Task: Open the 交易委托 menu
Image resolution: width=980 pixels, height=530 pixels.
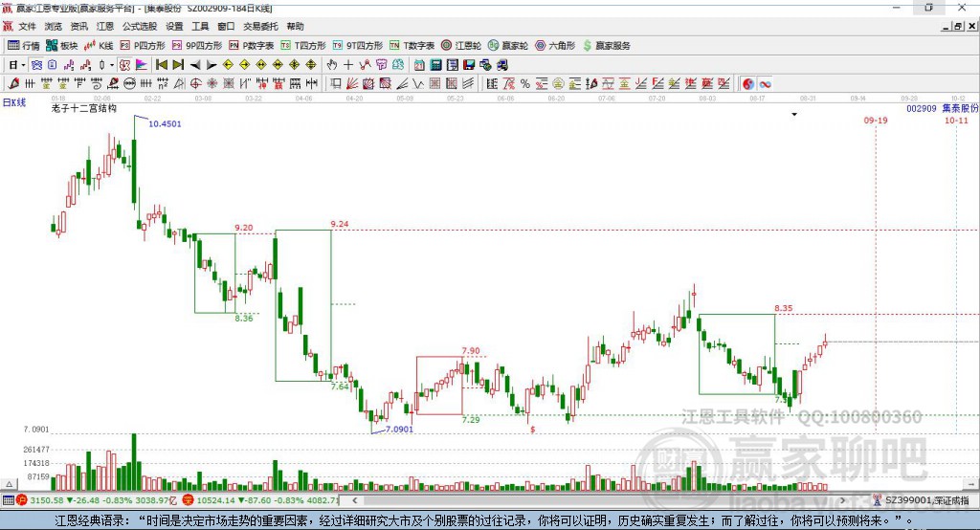Action: 260,26
